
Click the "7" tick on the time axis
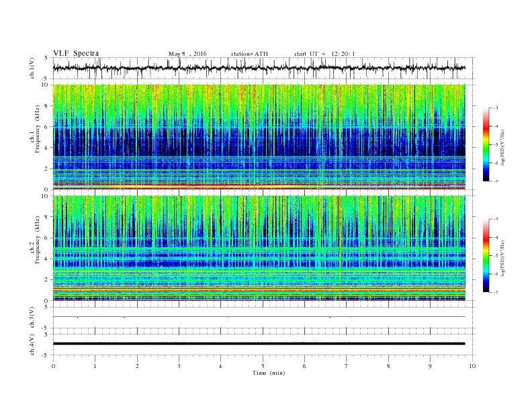coord(347,366)
